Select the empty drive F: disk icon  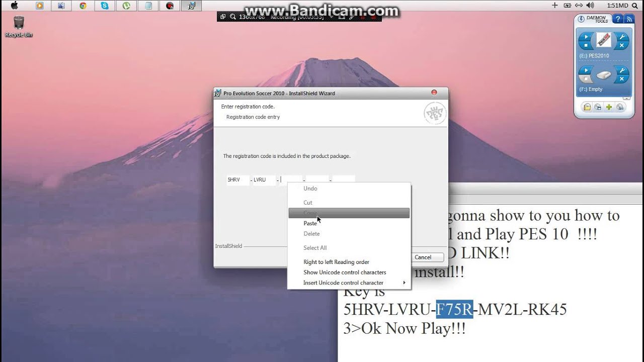tap(604, 75)
